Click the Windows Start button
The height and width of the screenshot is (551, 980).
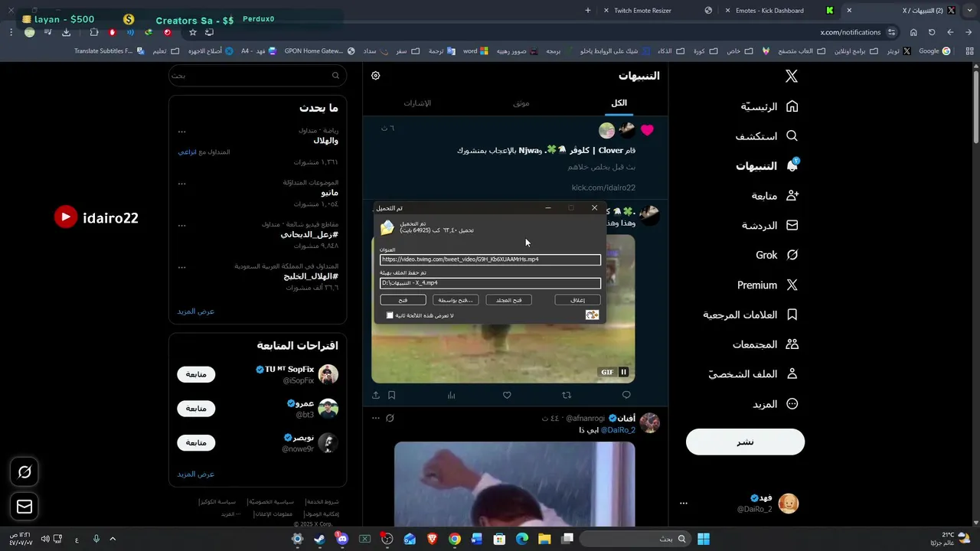(704, 539)
